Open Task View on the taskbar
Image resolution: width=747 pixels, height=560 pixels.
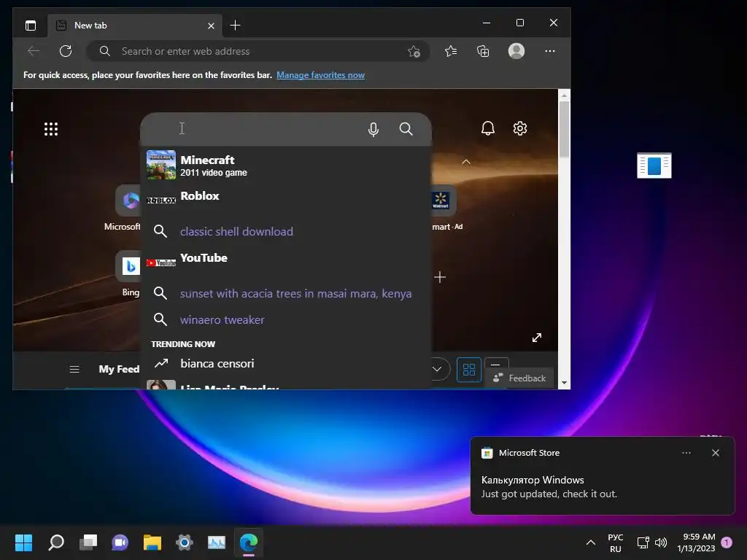tap(88, 542)
